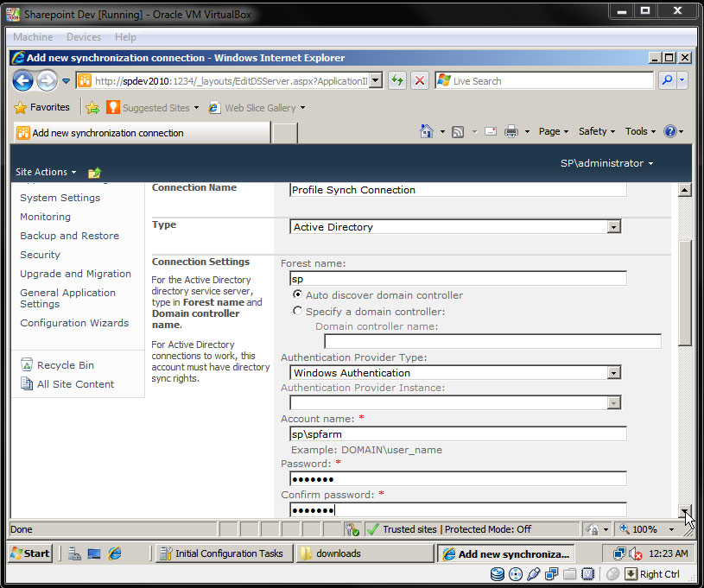Click the VirtualBox USB status icon

pyautogui.click(x=533, y=574)
